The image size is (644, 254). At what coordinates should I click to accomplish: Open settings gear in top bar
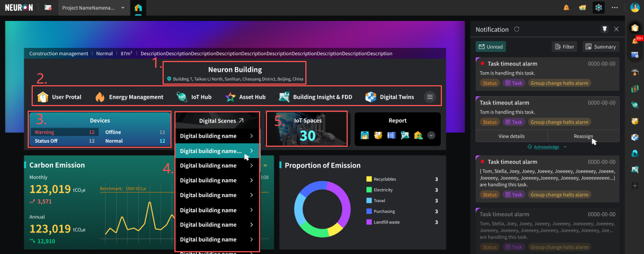[599, 7]
